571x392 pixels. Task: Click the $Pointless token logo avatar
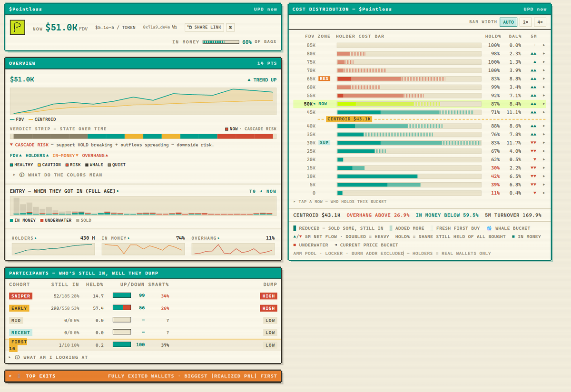point(18,28)
